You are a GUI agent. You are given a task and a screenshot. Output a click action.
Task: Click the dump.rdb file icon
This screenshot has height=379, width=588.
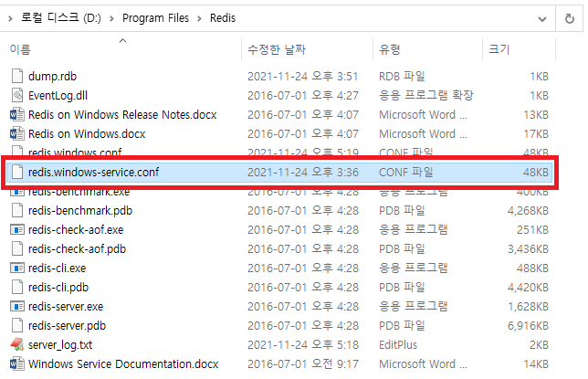coord(16,76)
